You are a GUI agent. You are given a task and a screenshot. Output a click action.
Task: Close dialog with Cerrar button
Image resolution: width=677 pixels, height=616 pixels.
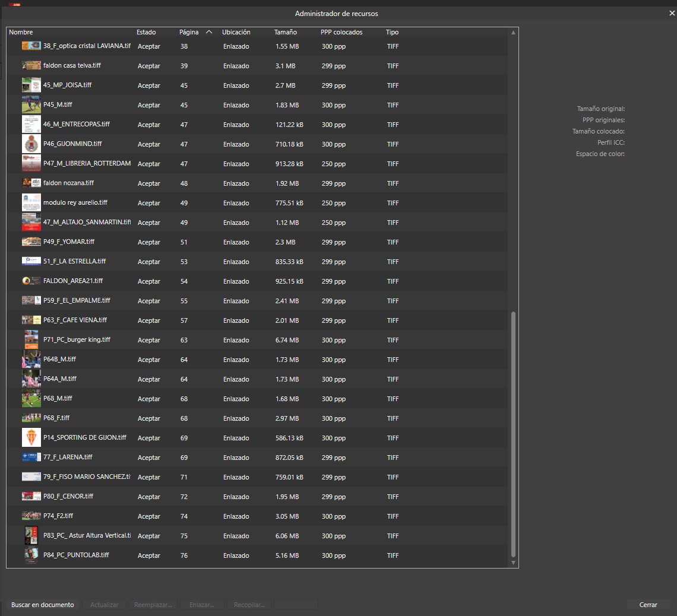(648, 605)
